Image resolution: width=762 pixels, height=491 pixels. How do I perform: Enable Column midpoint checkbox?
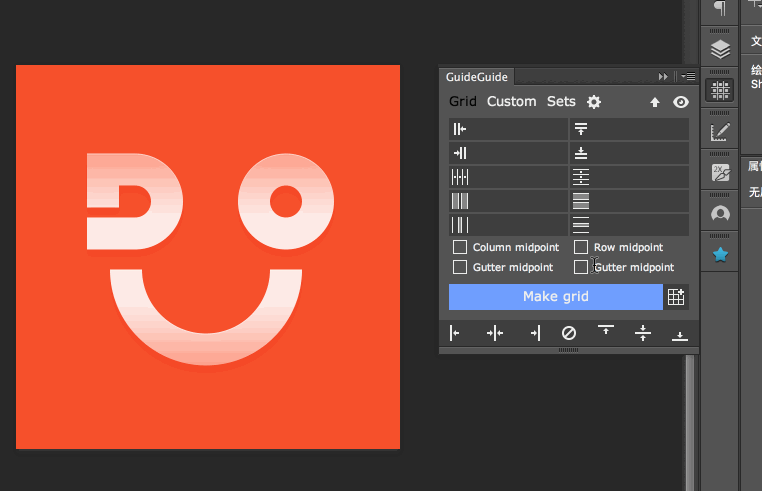[460, 247]
